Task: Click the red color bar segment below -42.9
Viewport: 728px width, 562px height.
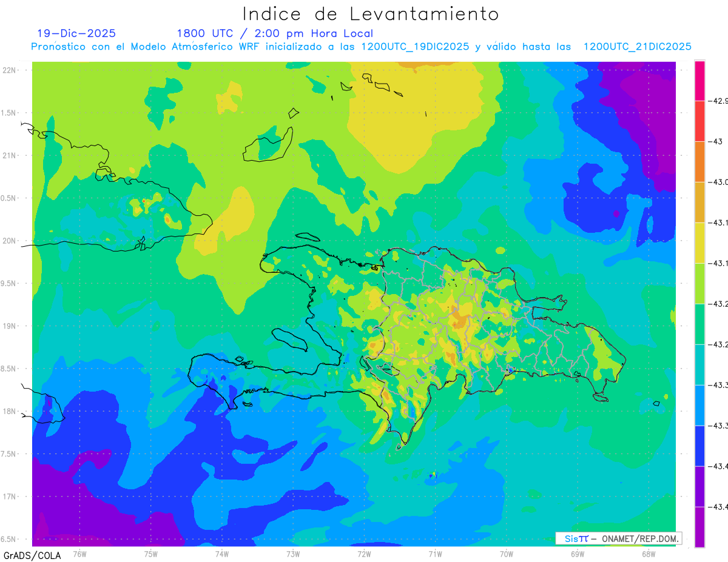Action: 699,121
